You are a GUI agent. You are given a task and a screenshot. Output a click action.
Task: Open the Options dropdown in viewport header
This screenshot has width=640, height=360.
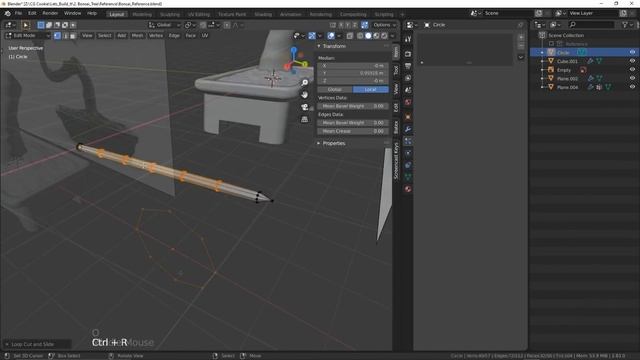click(x=384, y=25)
